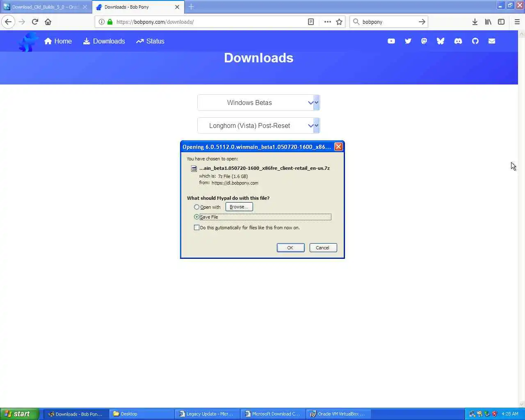Screen dimensions: 525x420
Task: Open the browser home page
Action: point(48,22)
